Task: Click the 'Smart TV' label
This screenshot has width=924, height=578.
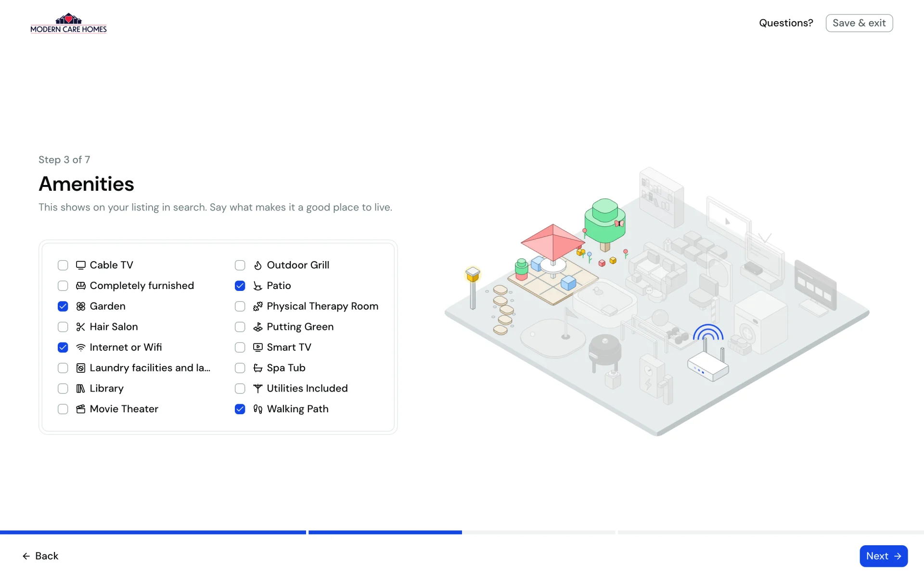Action: pos(289,347)
